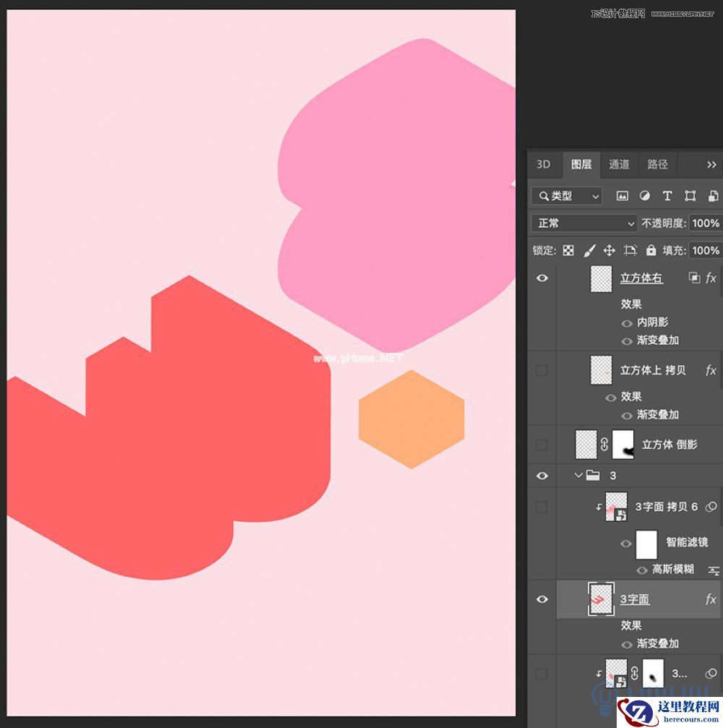The width and height of the screenshot is (723, 728).
Task: Switch to the 3D tab
Action: coord(543,164)
